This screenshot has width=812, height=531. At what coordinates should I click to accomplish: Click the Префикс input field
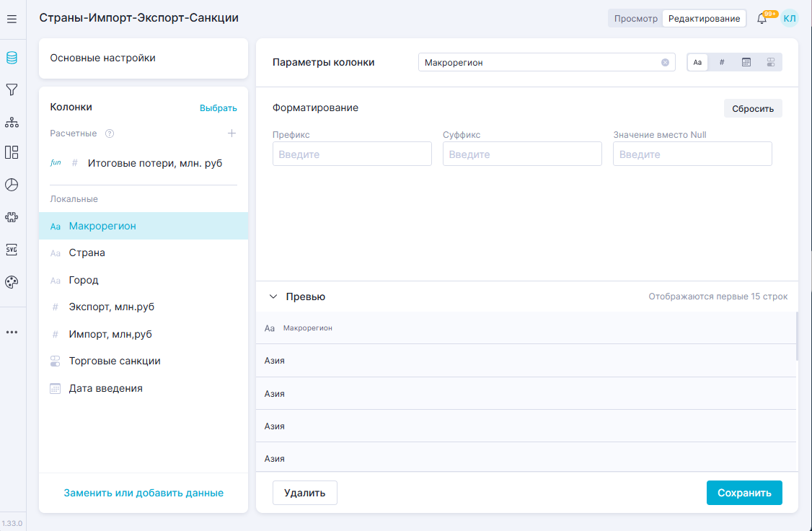pyautogui.click(x=352, y=154)
